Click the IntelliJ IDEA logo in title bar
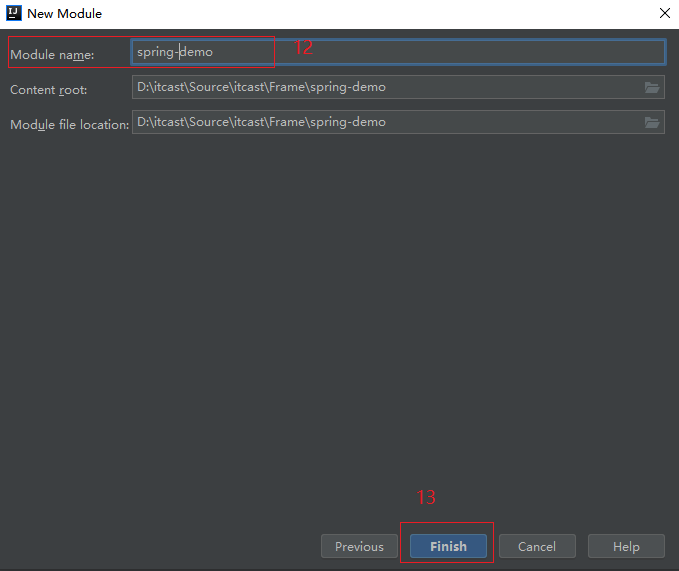Image resolution: width=679 pixels, height=571 pixels. (x=14, y=14)
